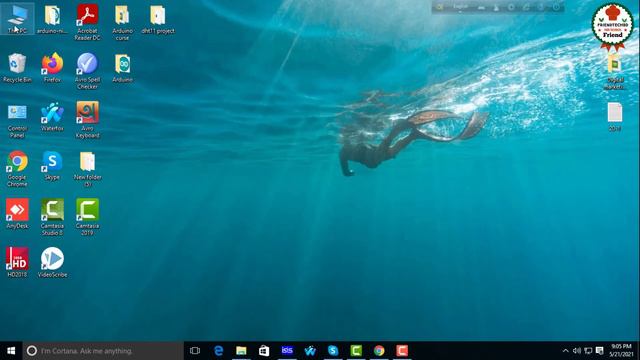640x360 pixels.
Task: Select the Avro Spell Checker shortcut
Action: [x=87, y=71]
